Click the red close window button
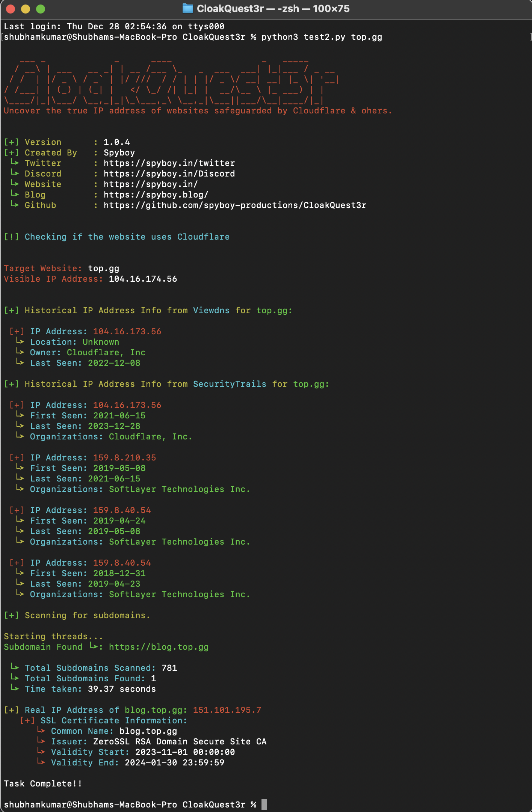 click(11, 9)
